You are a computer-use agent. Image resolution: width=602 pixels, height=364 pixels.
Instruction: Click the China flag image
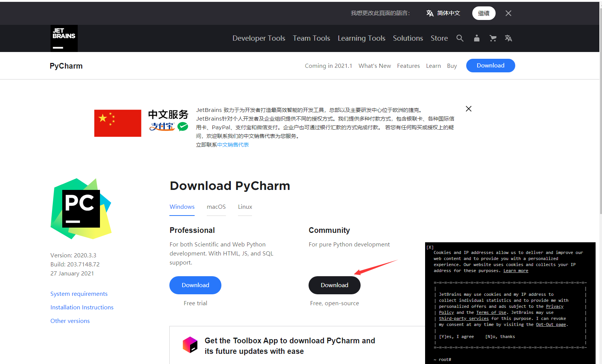pyautogui.click(x=118, y=123)
